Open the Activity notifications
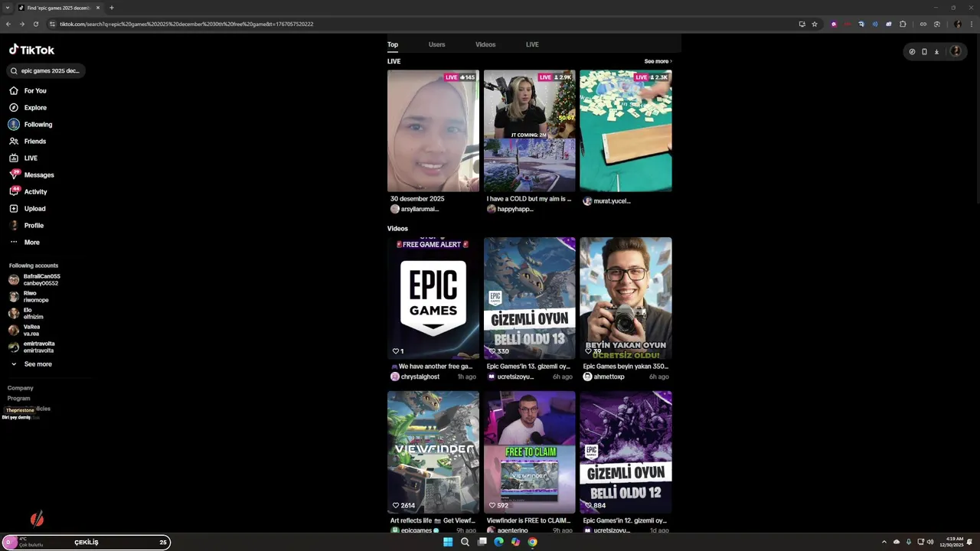 pyautogui.click(x=28, y=191)
